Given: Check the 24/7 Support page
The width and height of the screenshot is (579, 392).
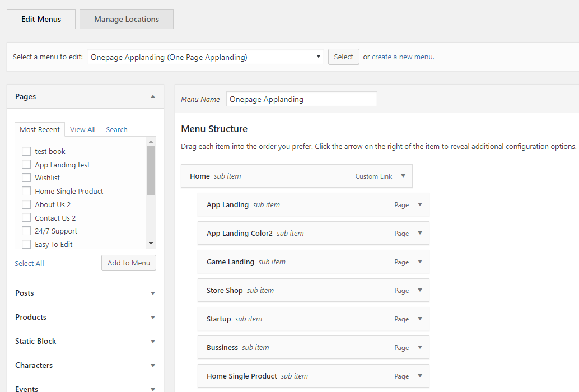Looking at the screenshot, I should (x=26, y=231).
